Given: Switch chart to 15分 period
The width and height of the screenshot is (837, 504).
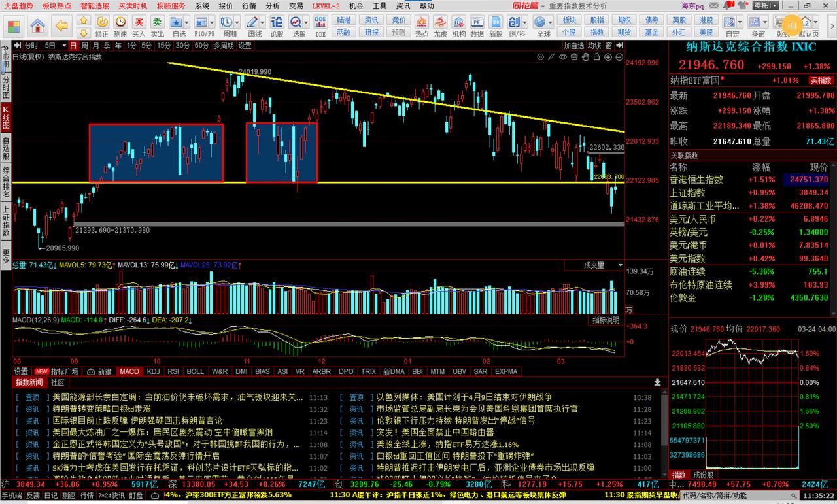Looking at the screenshot, I should click(x=163, y=46).
